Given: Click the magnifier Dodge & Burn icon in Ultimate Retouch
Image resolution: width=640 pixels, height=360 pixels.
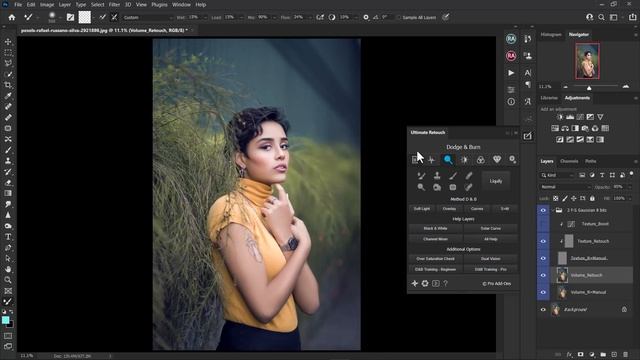Looking at the screenshot, I should 448,160.
